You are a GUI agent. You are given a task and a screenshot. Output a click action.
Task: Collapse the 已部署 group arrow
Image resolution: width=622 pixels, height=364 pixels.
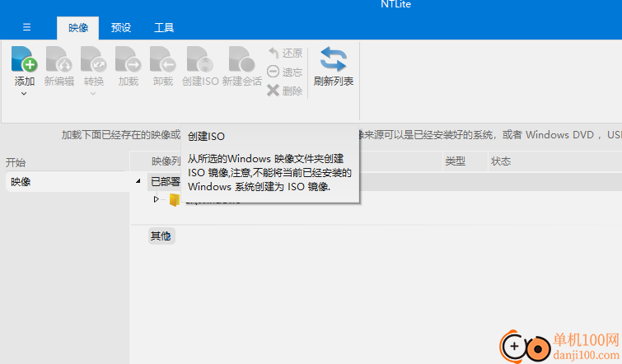click(x=138, y=181)
